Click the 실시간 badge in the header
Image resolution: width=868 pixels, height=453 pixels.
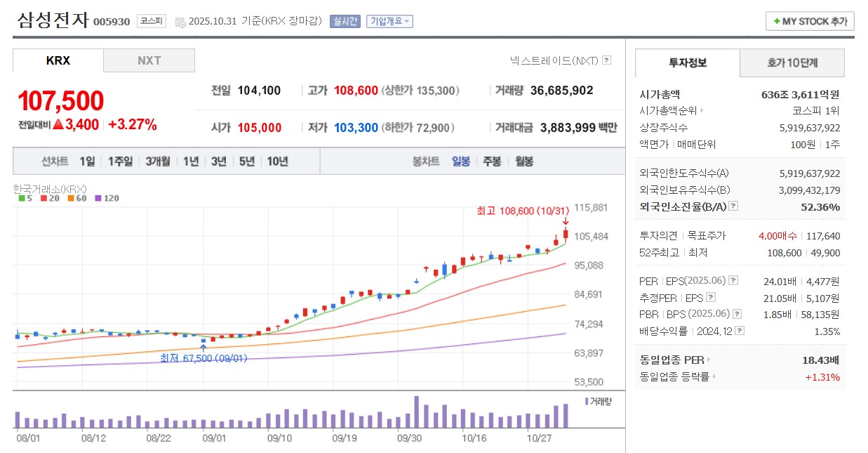coord(344,21)
